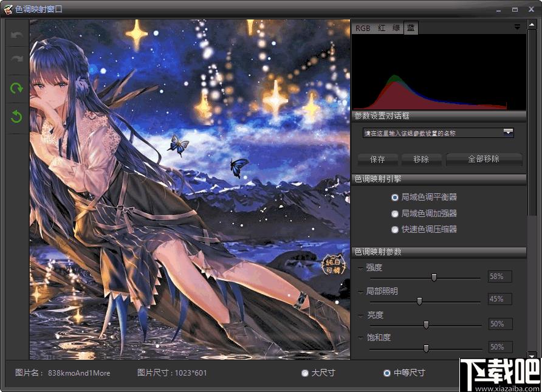
Task: Close the 色调映射窗口 window
Action: click(531, 10)
